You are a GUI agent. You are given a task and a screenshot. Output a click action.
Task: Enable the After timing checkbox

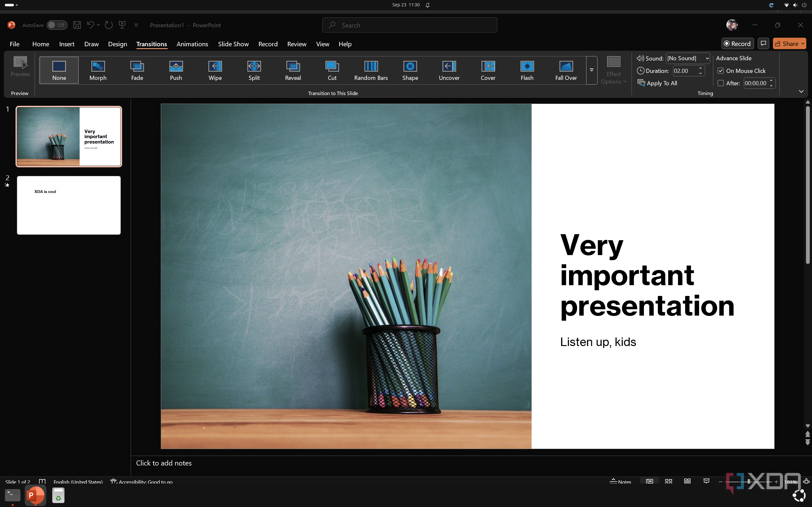(x=720, y=83)
